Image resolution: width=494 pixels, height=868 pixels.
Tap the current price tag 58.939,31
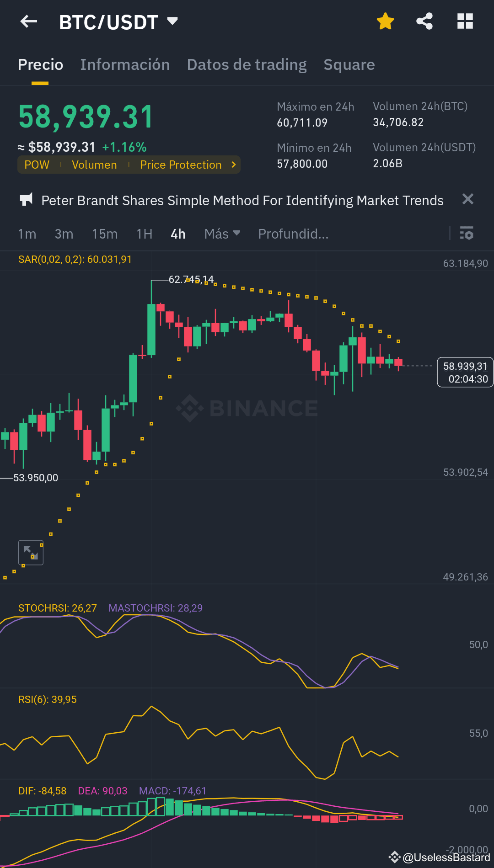tap(465, 372)
